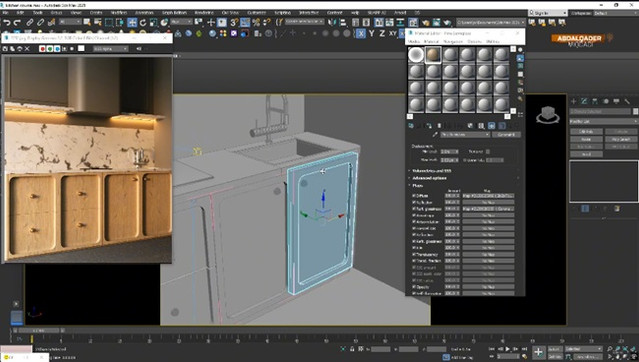Toggle the Self-illumination map checkbox
639x362 pixels.
click(414, 293)
